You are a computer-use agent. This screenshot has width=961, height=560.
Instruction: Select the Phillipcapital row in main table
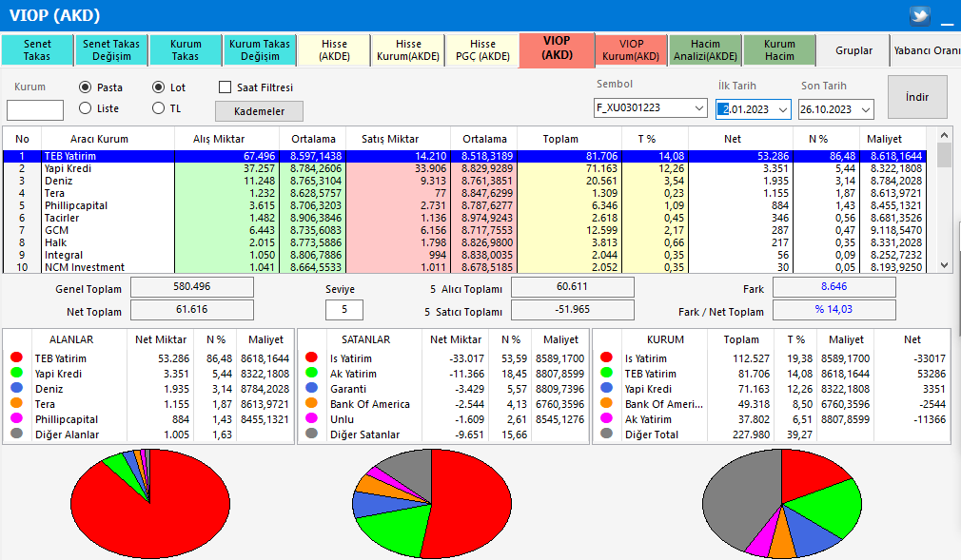pyautogui.click(x=464, y=206)
